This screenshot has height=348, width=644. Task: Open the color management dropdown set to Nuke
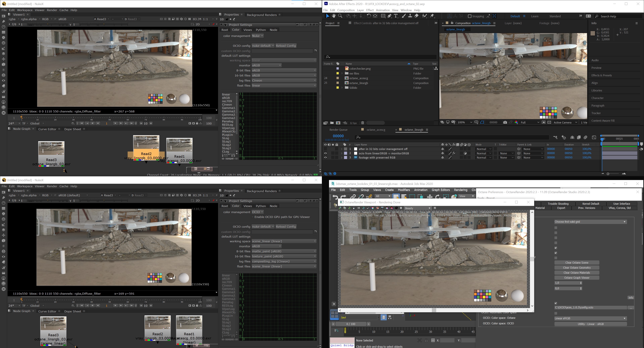257,36
